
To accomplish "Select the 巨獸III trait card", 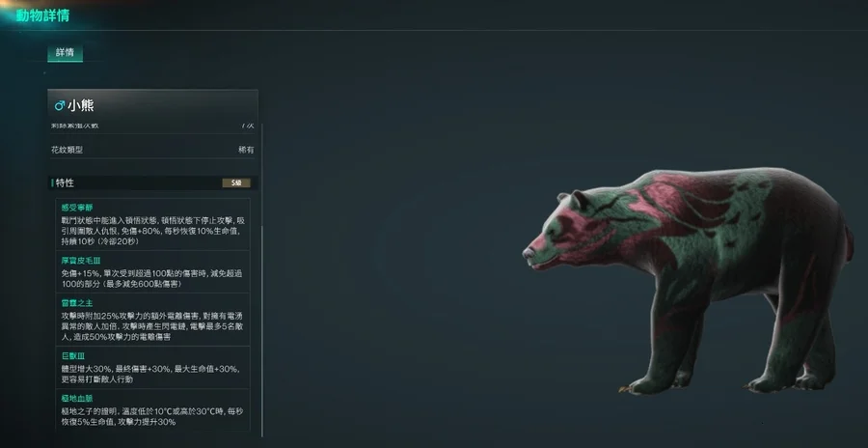I will 152,367.
